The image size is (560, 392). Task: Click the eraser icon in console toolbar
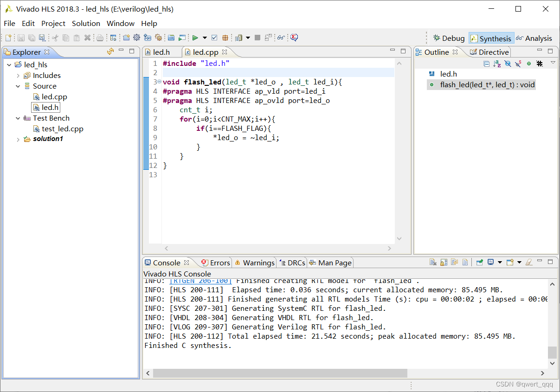[529, 263]
